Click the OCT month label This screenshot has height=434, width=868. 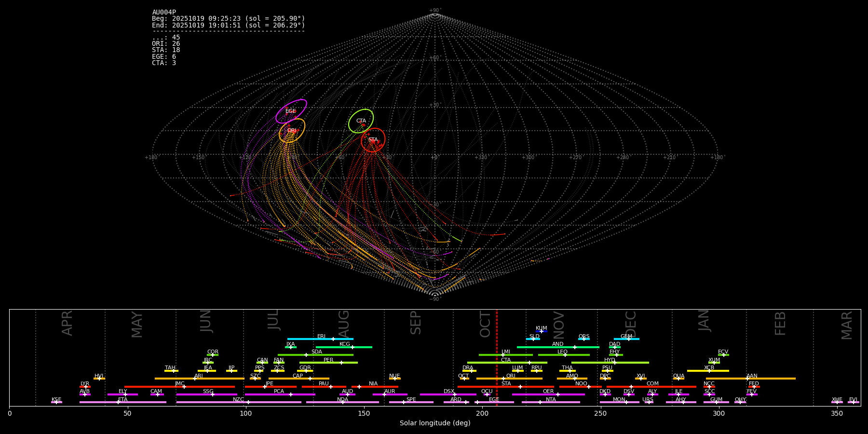485,324
